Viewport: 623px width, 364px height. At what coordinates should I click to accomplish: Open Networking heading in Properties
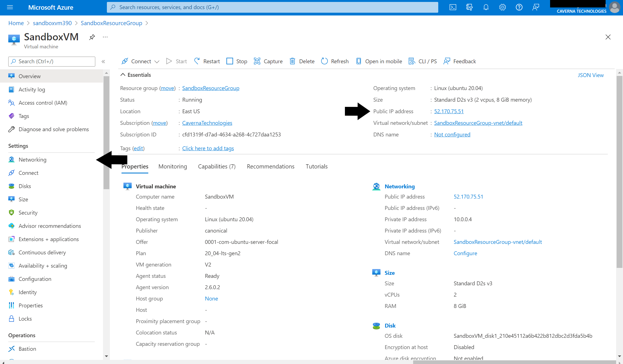coord(400,186)
